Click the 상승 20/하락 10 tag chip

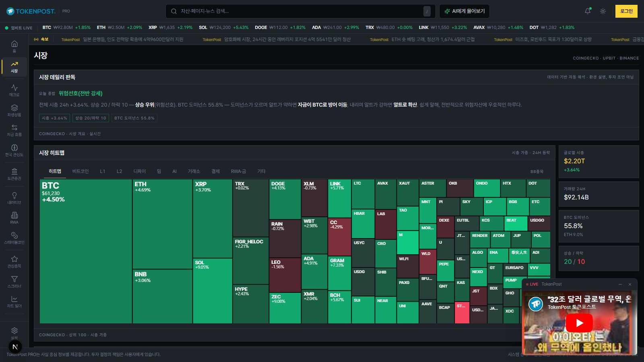coord(91,118)
